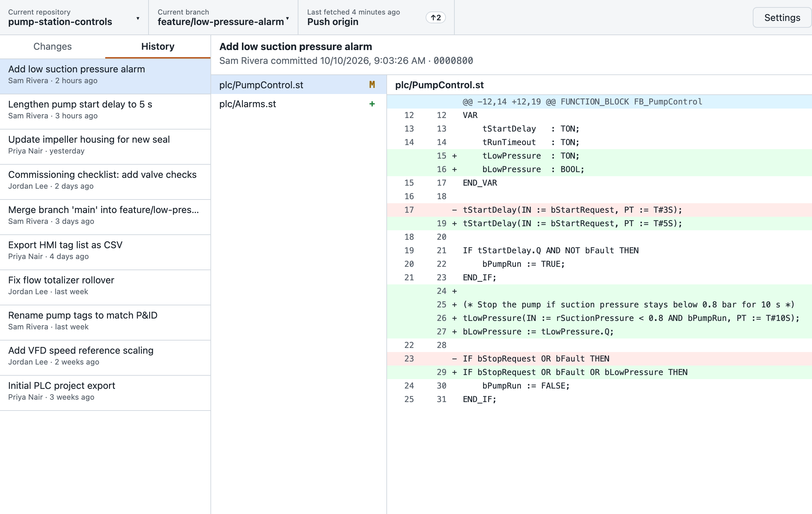Select commit Add VFD speed reference scaling
The image size is (812, 514).
(105, 357)
